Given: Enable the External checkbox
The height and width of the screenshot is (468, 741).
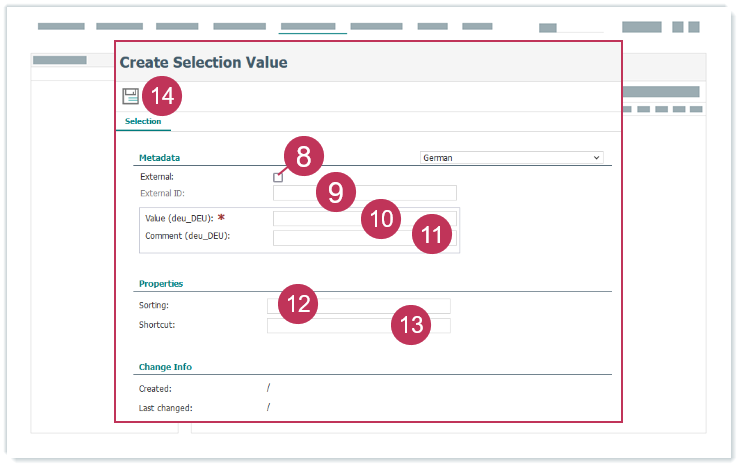Looking at the screenshot, I should [x=278, y=177].
